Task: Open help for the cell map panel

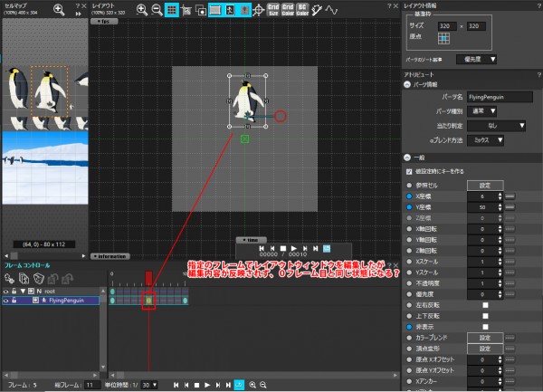Action: tap(78, 6)
